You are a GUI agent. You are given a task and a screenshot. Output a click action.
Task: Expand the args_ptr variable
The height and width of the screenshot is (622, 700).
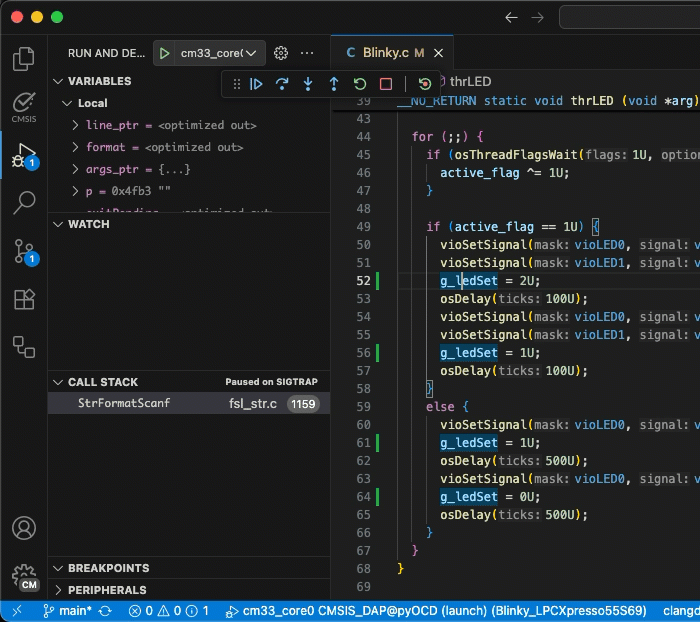[75, 169]
